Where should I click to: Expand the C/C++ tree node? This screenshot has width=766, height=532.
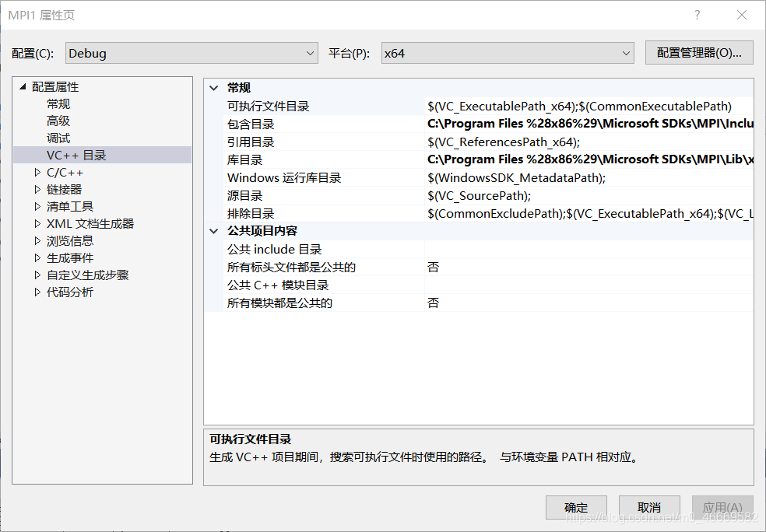click(36, 172)
